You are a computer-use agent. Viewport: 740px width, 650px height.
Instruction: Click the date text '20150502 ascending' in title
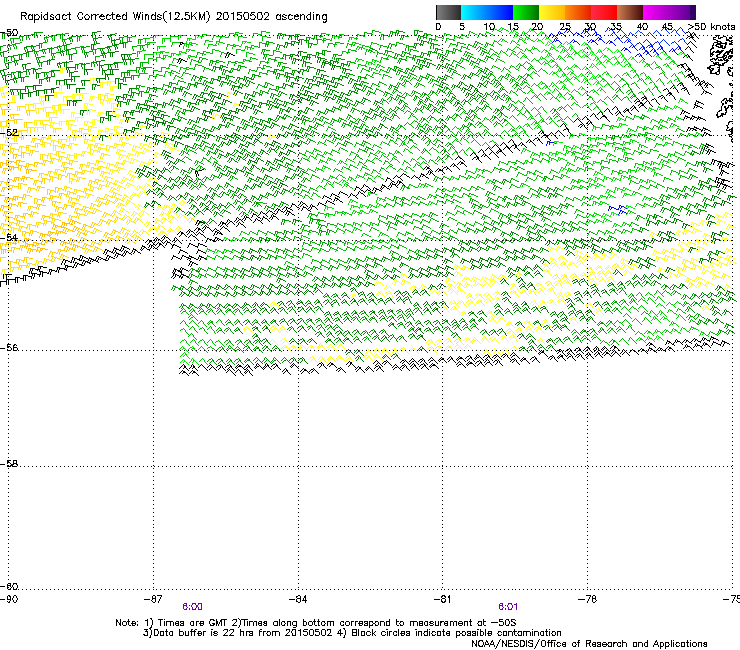click(271, 17)
